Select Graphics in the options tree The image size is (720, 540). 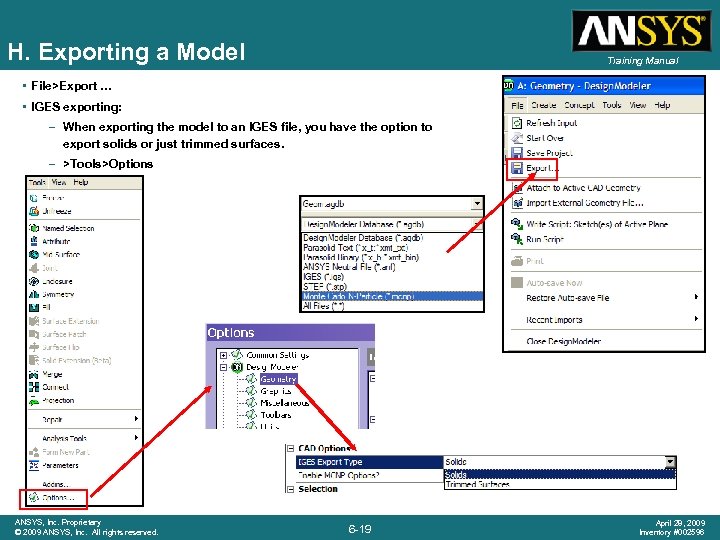(x=276, y=391)
